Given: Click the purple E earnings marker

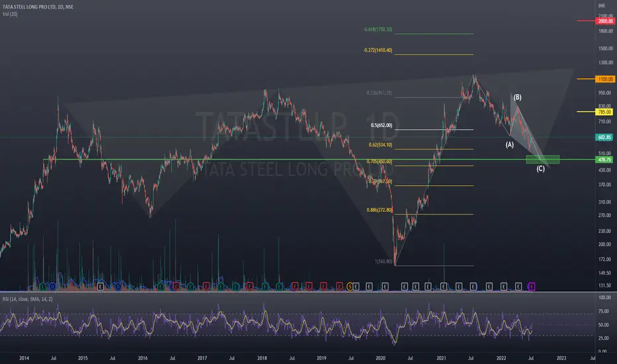Looking at the screenshot, I should pyautogui.click(x=531, y=287).
